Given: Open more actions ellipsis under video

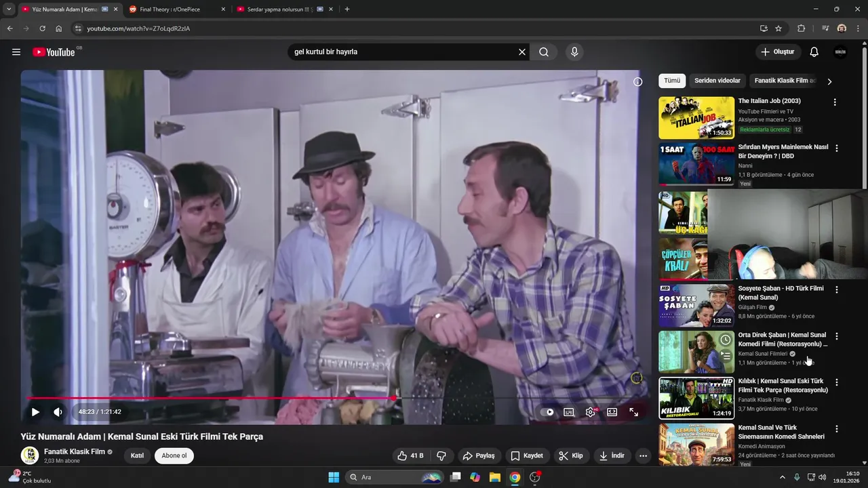Looking at the screenshot, I should tap(644, 455).
